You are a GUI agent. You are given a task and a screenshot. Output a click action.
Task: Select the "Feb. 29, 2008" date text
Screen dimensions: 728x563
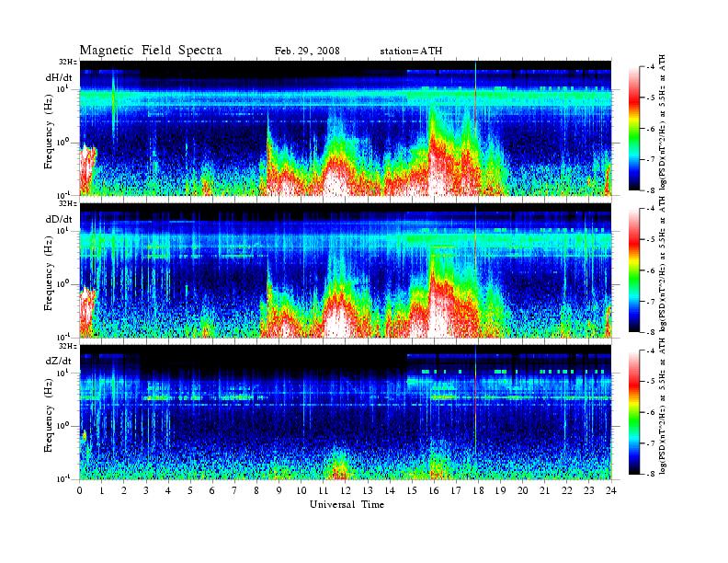click(x=307, y=52)
